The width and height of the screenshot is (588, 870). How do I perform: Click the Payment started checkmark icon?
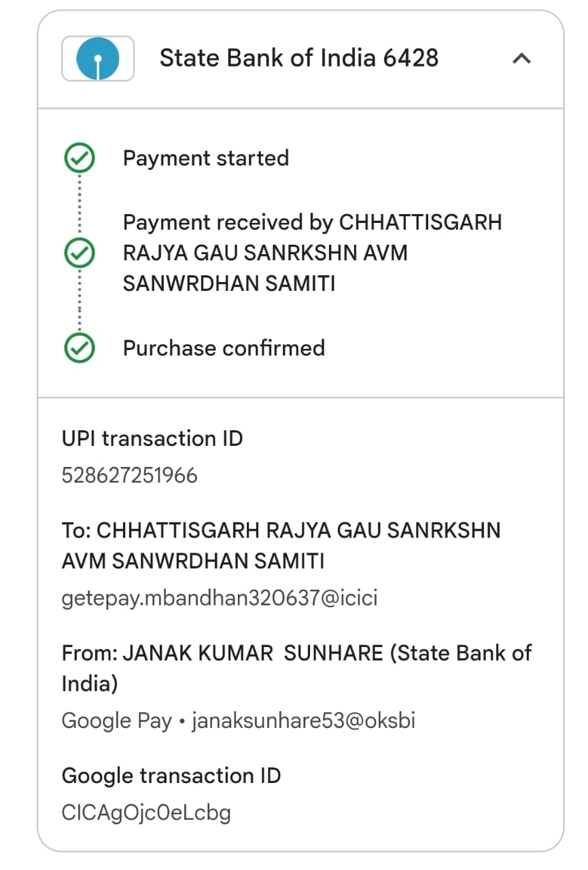[80, 159]
